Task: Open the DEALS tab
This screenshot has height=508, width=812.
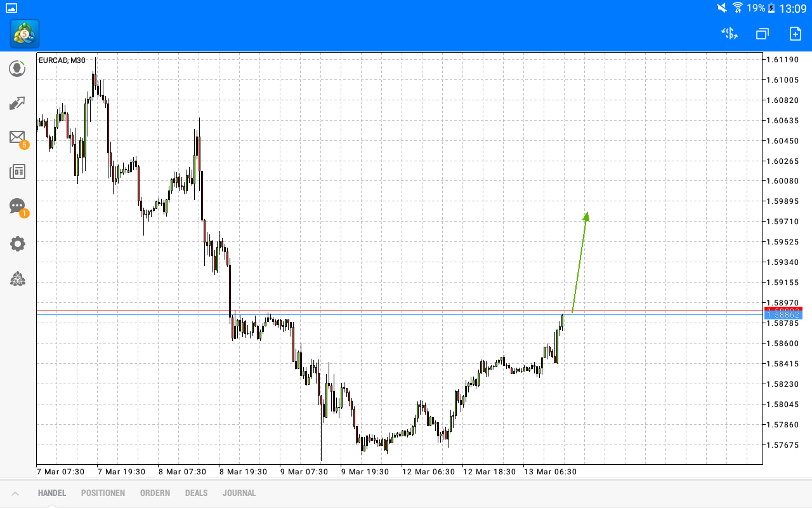Action: 196,493
